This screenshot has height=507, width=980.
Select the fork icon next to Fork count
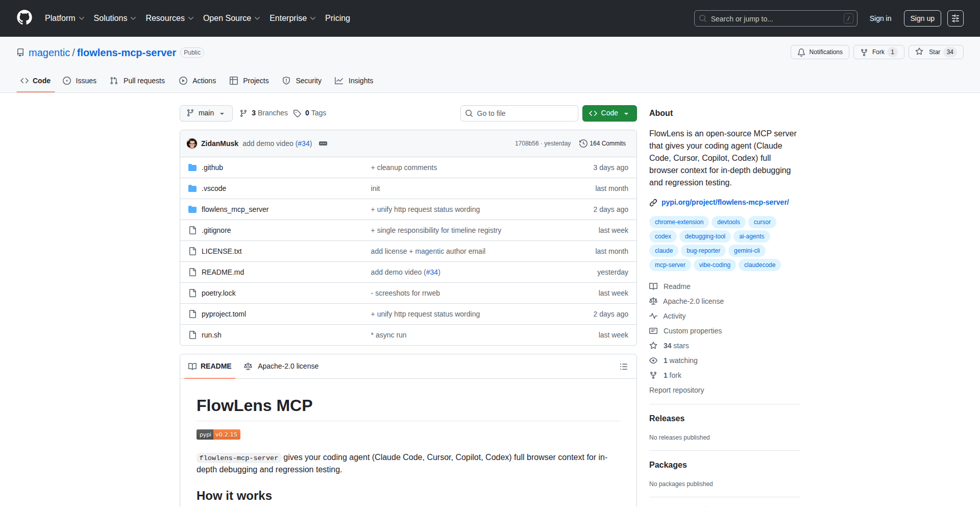[864, 52]
